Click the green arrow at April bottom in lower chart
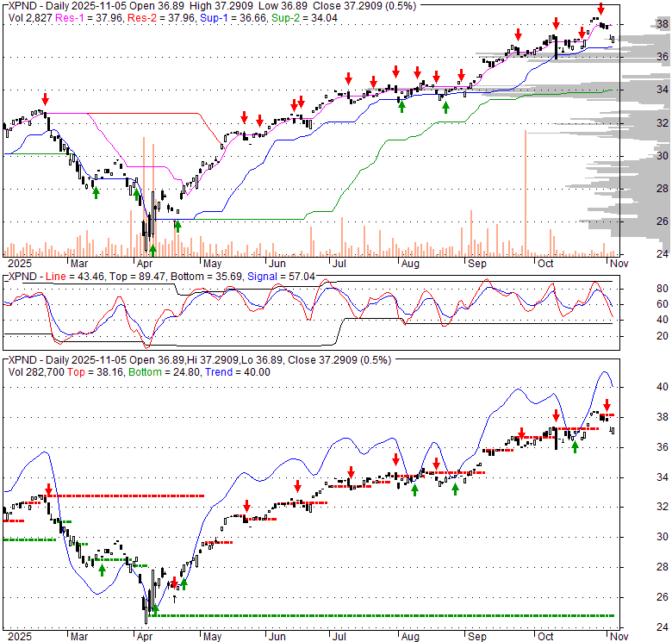This screenshot has height=642, width=672. pos(156,610)
